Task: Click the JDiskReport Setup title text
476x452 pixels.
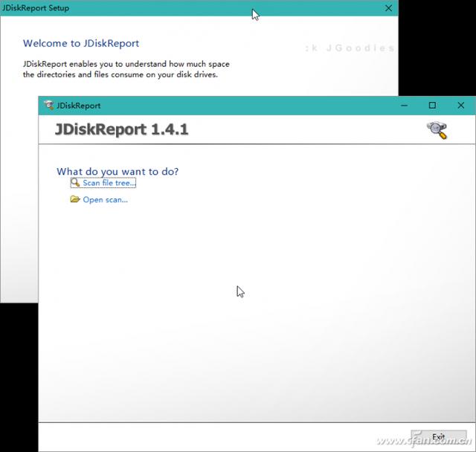Action: point(36,8)
